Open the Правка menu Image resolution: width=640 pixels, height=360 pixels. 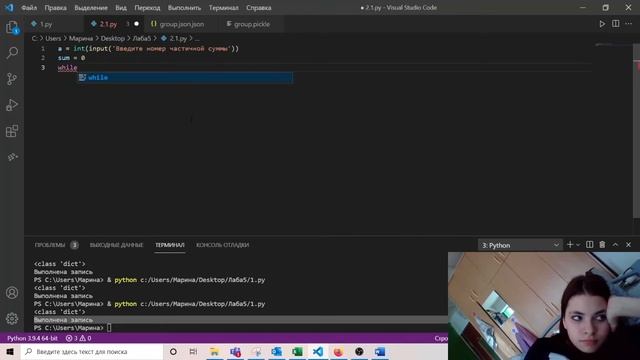click(x=56, y=8)
